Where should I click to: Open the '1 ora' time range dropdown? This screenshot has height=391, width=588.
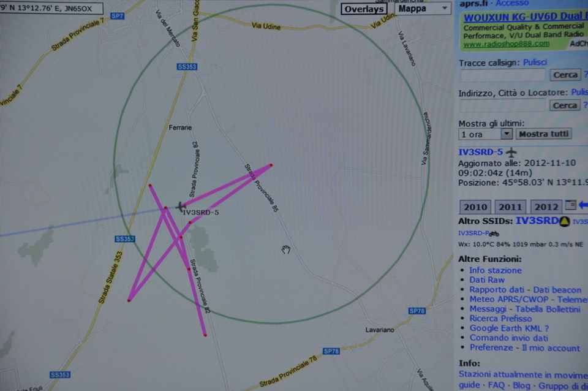click(x=485, y=134)
